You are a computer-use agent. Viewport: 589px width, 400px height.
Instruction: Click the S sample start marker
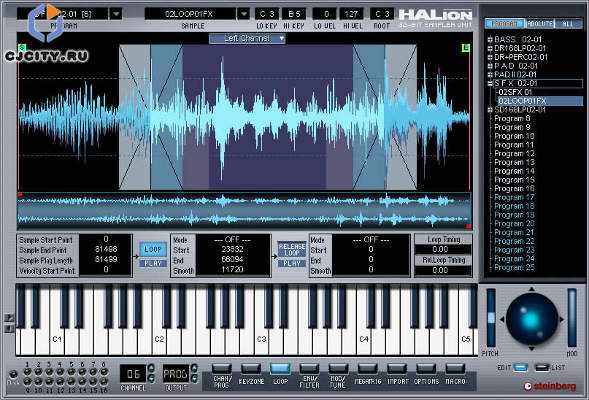click(x=22, y=48)
